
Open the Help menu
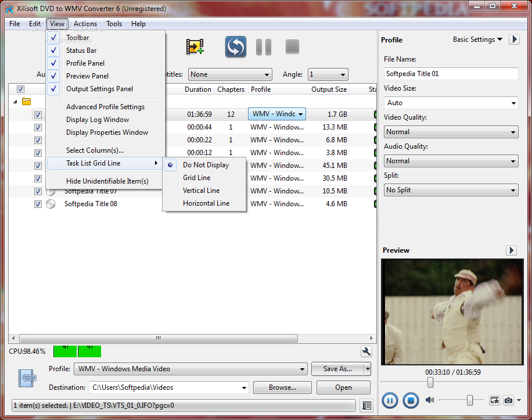point(138,24)
